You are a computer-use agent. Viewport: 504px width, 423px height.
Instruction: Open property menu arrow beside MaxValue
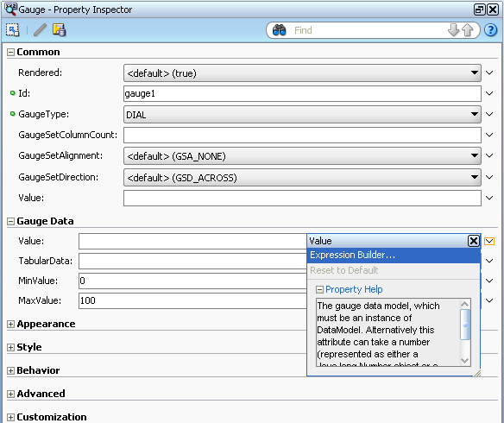point(489,300)
